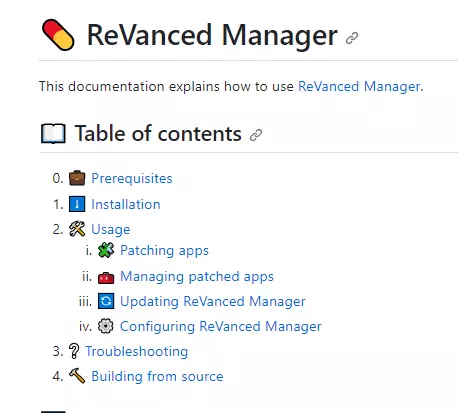
Task: Click the briefcase icon next to Prerequisites
Action: (x=77, y=178)
